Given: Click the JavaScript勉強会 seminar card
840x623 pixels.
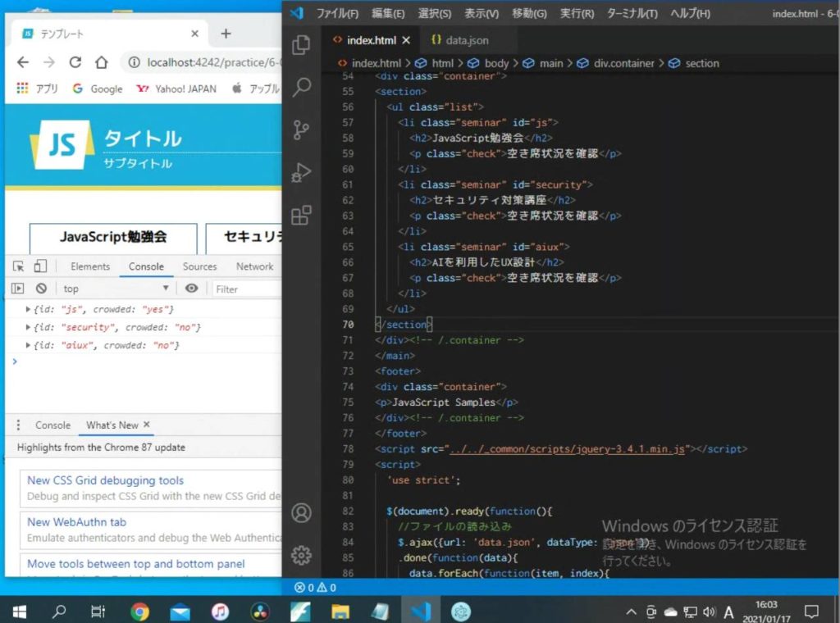Looking at the screenshot, I should coord(113,239).
